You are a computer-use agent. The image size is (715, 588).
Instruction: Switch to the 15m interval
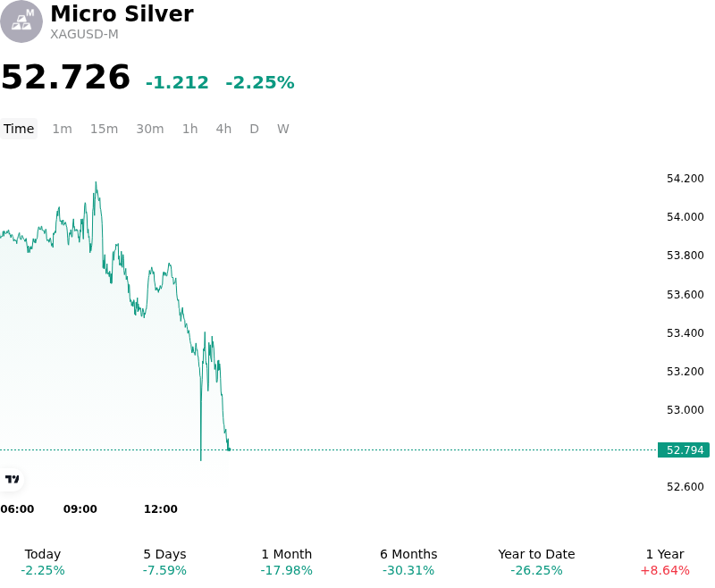[104, 129]
